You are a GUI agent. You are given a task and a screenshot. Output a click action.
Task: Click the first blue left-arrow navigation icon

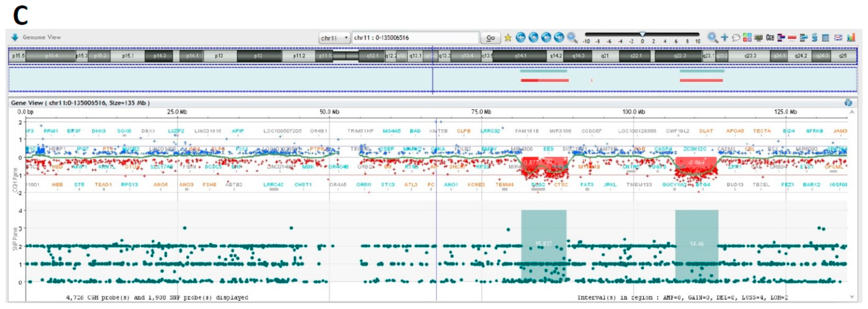[521, 37]
